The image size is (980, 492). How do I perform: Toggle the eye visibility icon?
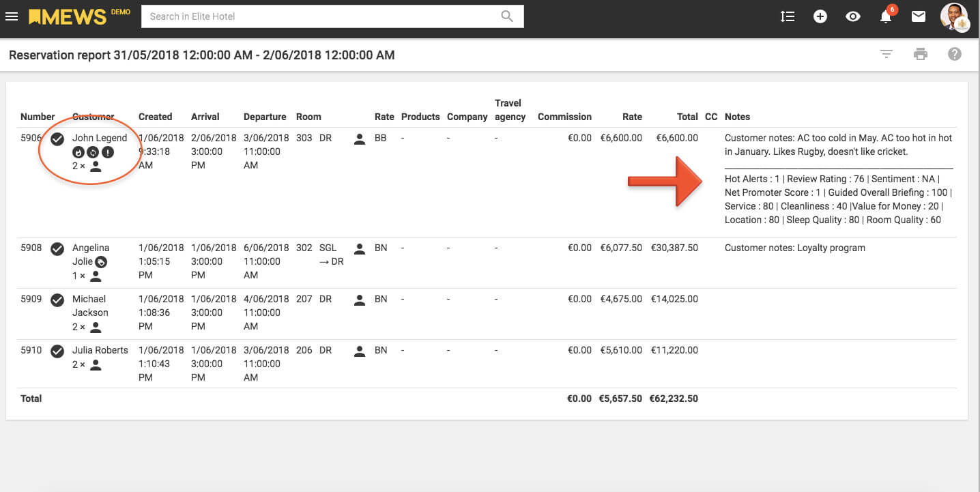tap(853, 16)
